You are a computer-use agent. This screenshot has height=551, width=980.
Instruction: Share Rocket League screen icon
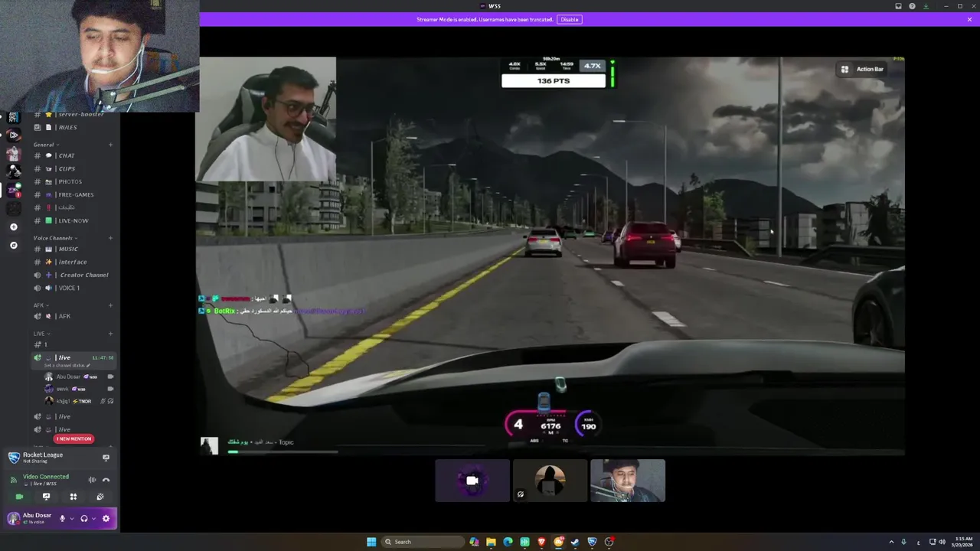click(106, 458)
